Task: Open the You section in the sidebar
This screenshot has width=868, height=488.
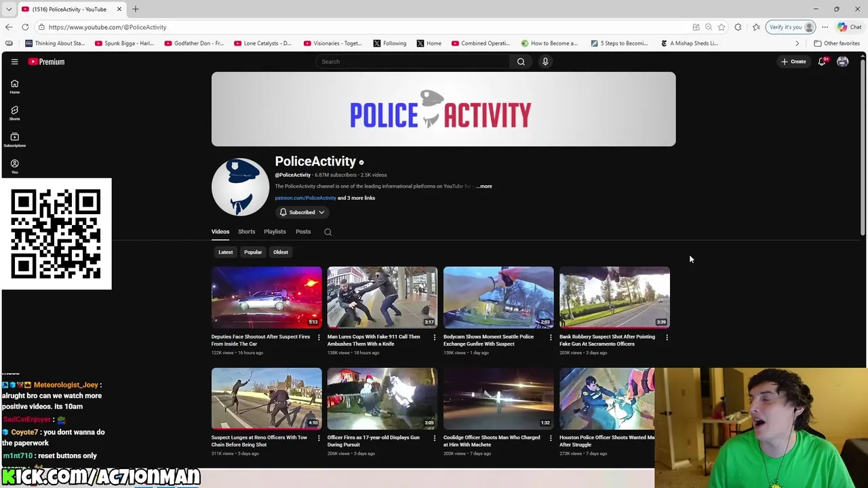Action: coord(14,167)
